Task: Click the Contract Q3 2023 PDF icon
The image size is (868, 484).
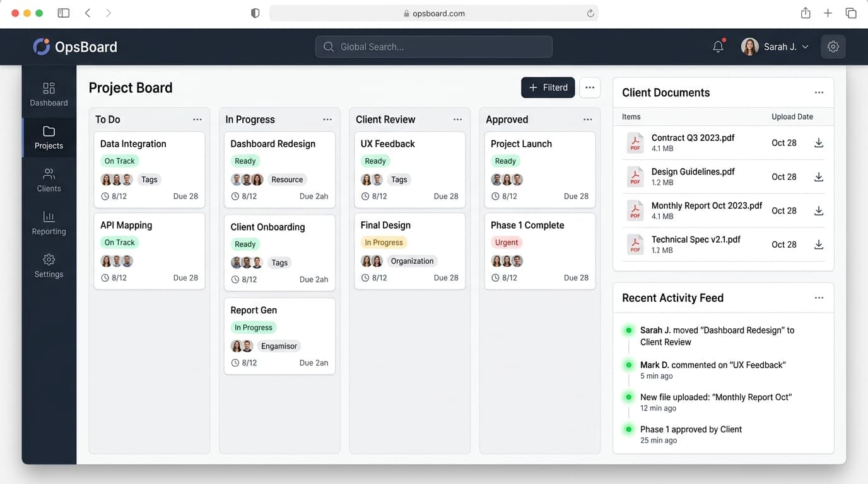Action: [x=635, y=143]
